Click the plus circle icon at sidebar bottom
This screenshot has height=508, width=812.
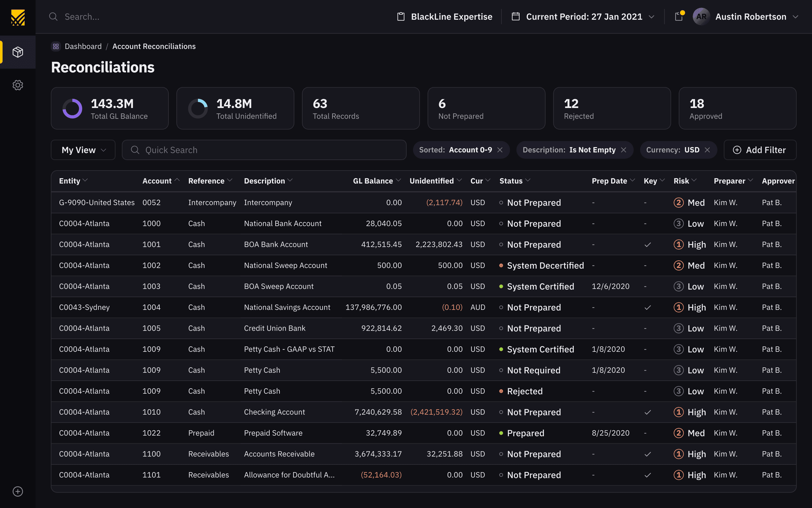(x=18, y=491)
